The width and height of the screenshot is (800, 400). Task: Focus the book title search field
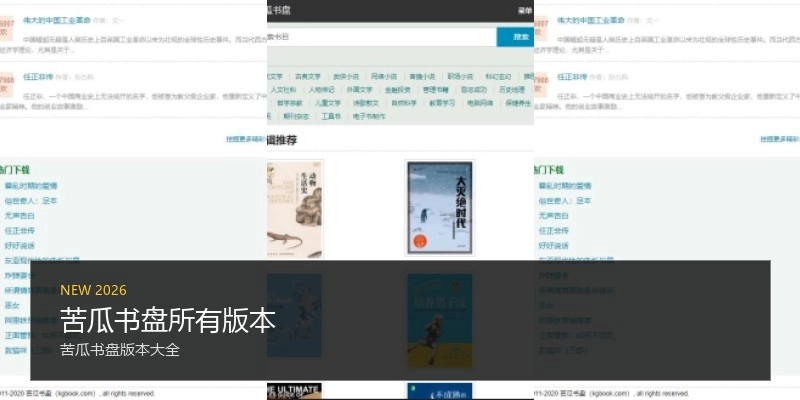382,37
